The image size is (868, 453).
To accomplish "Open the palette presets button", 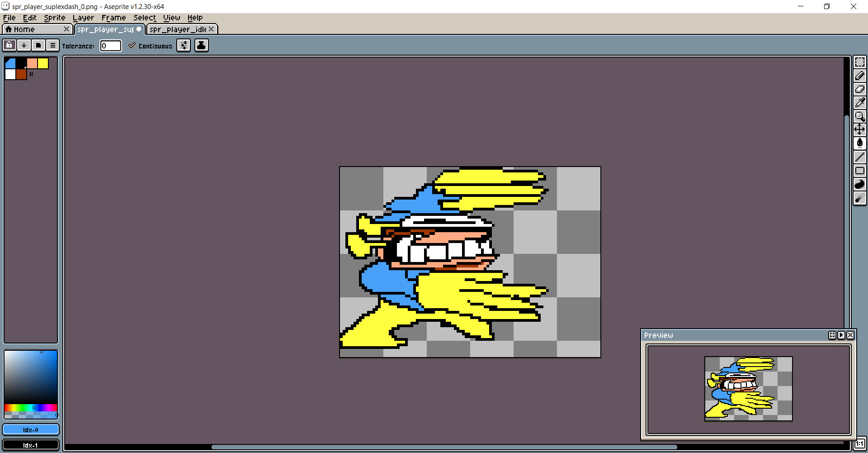I will coord(38,45).
